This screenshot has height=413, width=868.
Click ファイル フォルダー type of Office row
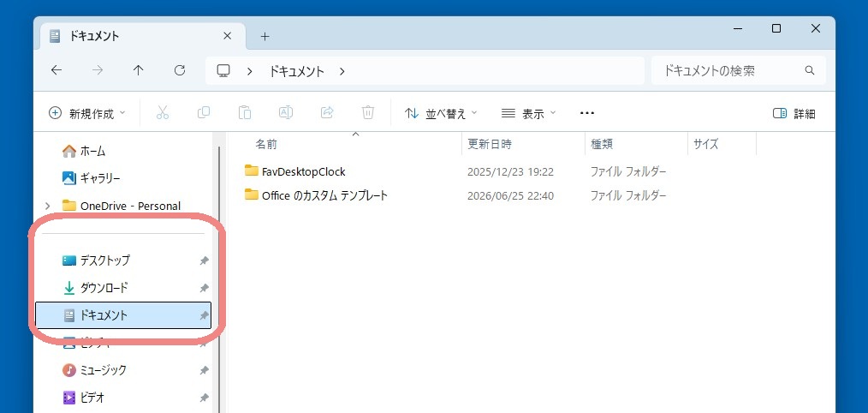628,195
